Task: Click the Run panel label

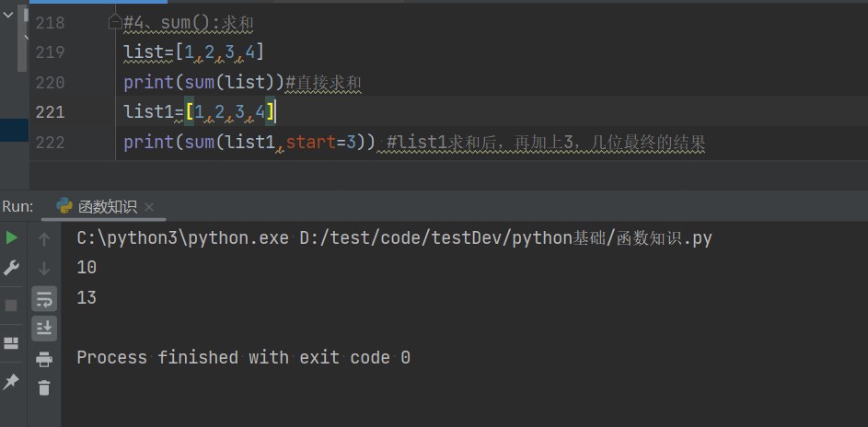Action: coord(17,206)
